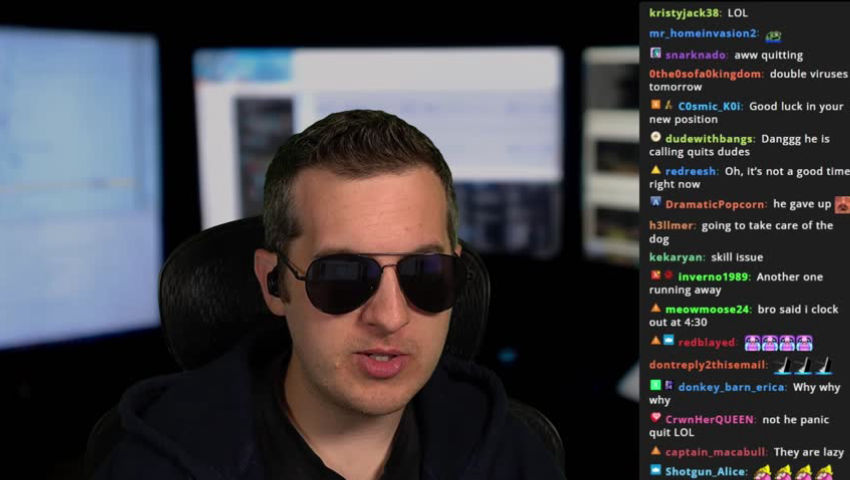Click the orange triangle badge beside meowmoose24

(655, 308)
